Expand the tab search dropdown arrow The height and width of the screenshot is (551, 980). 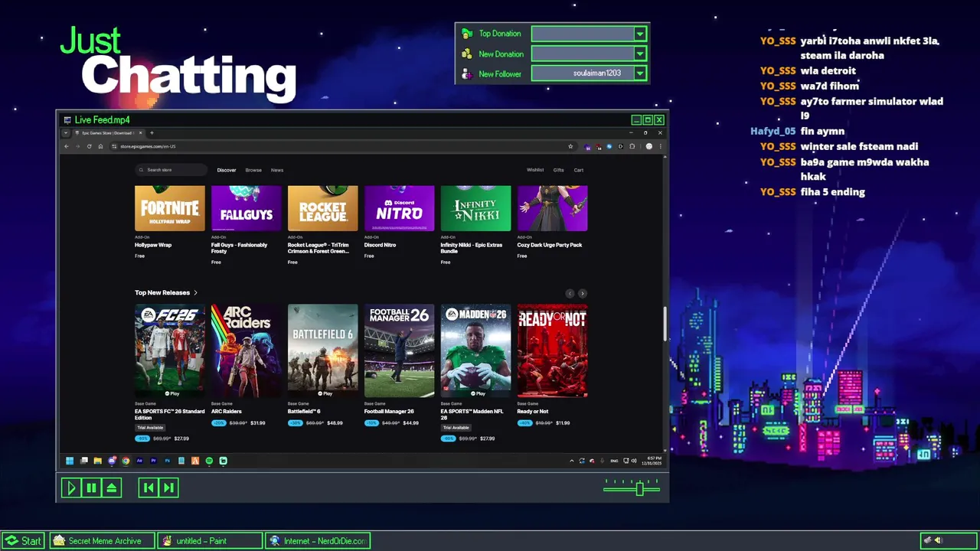(x=66, y=133)
